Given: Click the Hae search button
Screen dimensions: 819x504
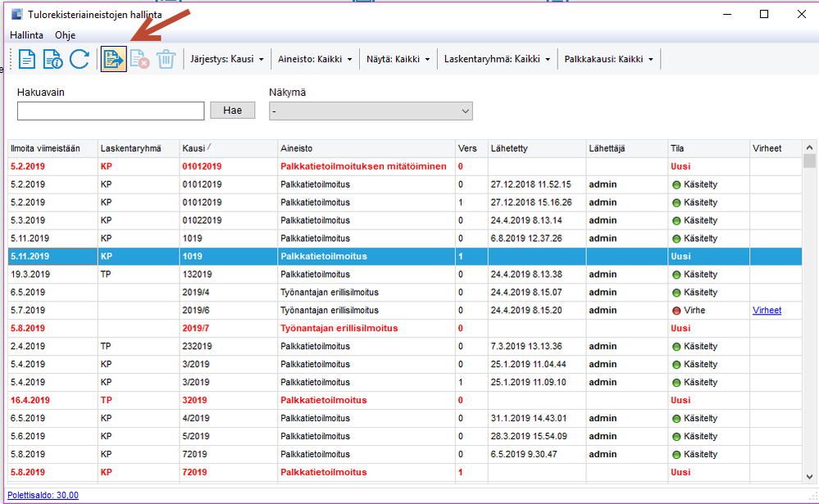Looking at the screenshot, I should coord(233,110).
